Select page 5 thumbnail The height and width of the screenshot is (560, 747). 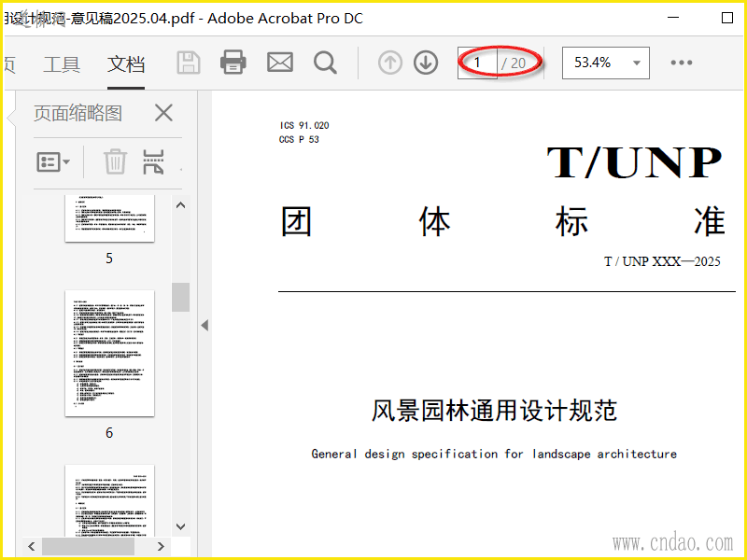click(x=109, y=218)
